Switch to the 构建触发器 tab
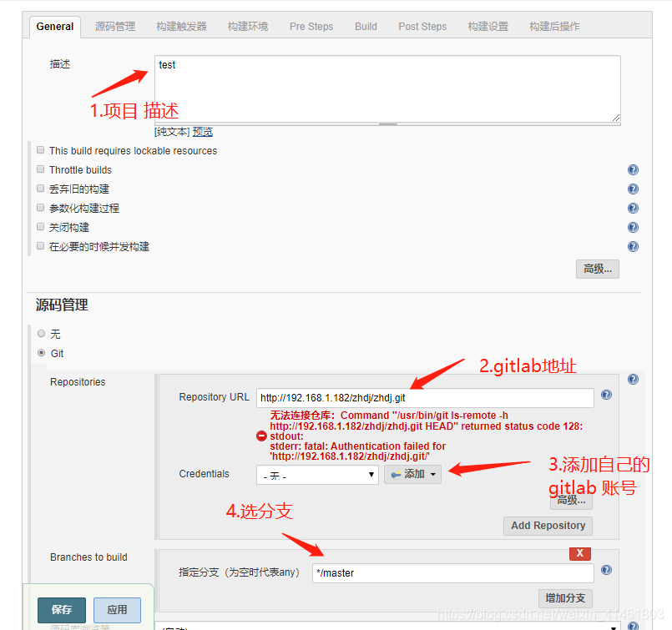 click(x=182, y=26)
